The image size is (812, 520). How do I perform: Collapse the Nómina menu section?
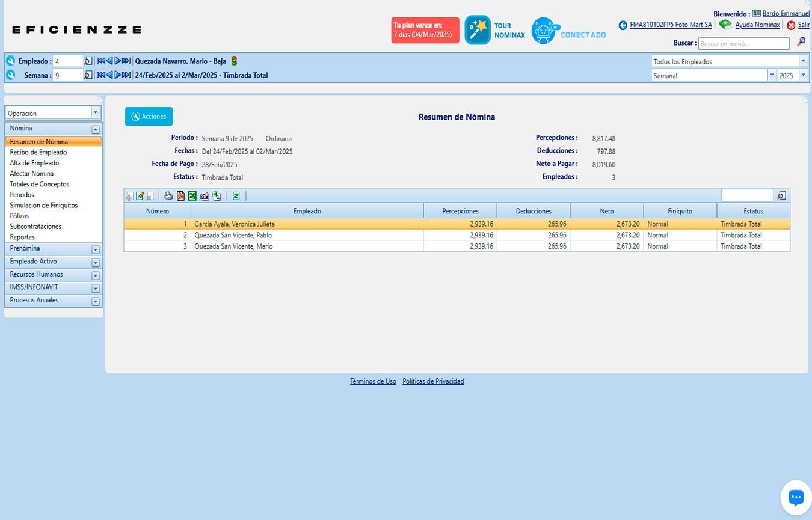pos(95,129)
